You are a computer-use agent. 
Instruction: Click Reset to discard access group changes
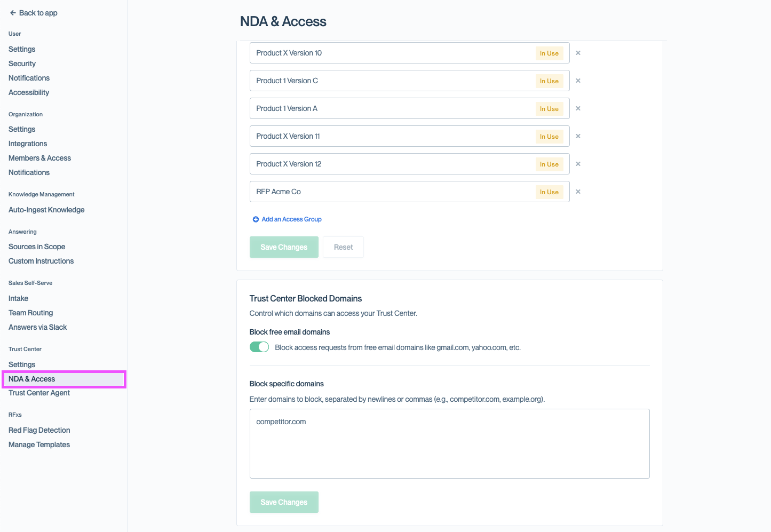[343, 247]
